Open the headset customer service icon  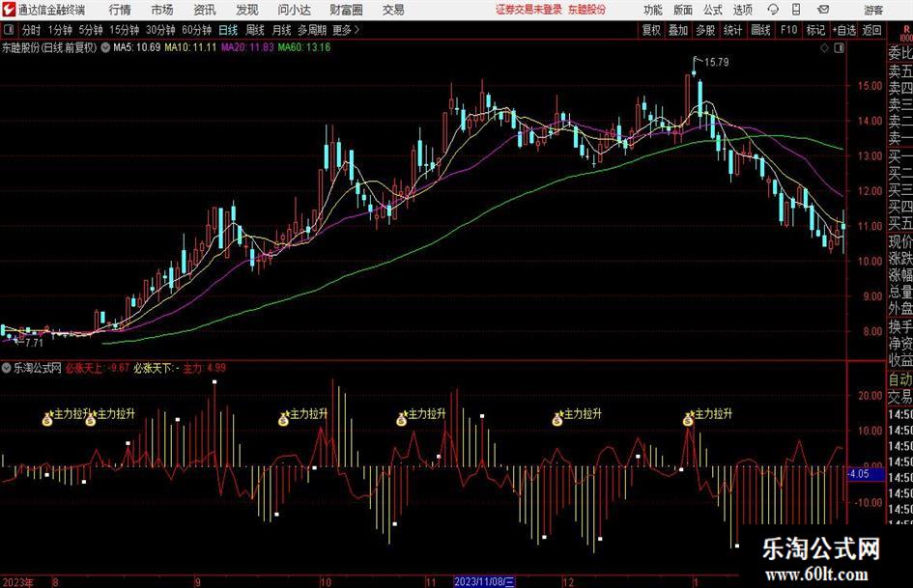coord(773,10)
